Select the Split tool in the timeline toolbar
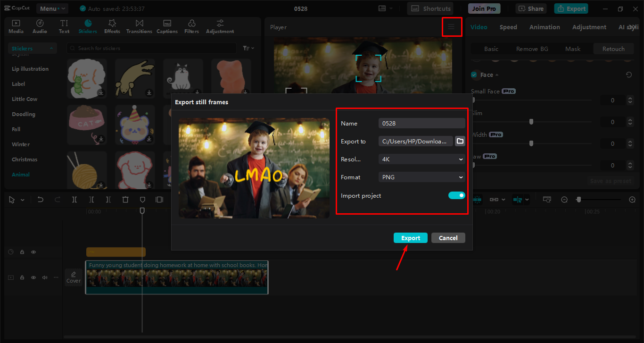Image resolution: width=644 pixels, height=343 pixels. [74, 200]
